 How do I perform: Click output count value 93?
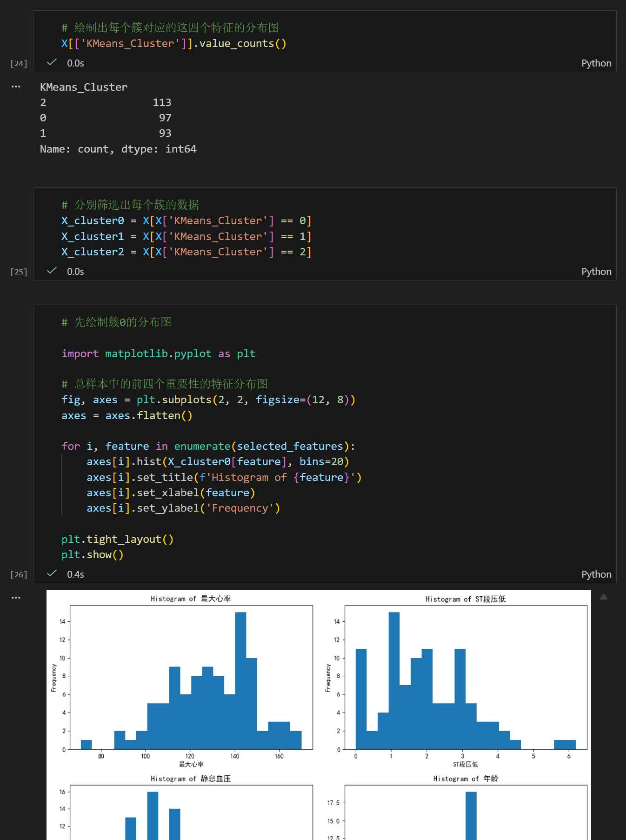(165, 133)
